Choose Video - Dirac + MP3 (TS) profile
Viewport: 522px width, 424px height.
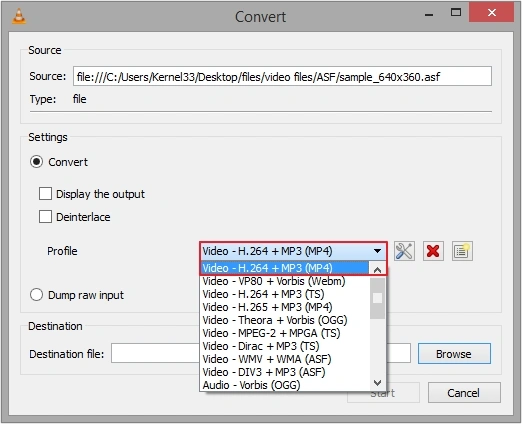[285, 346]
